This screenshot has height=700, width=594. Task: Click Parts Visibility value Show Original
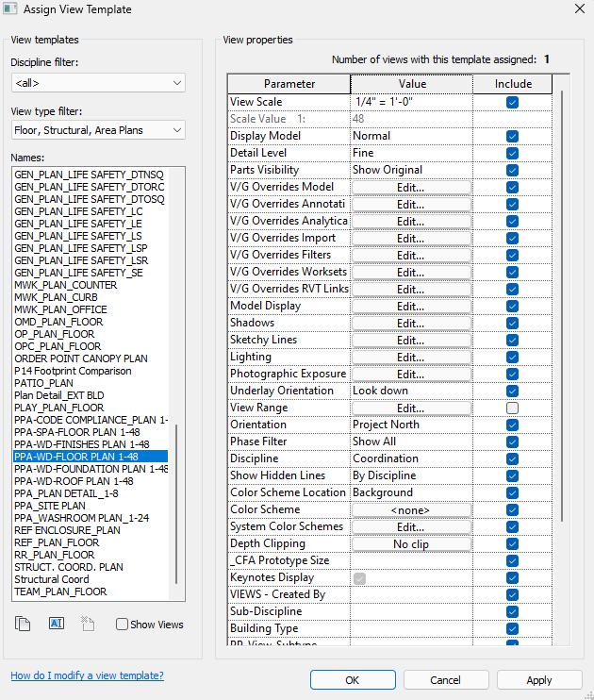[x=411, y=170]
